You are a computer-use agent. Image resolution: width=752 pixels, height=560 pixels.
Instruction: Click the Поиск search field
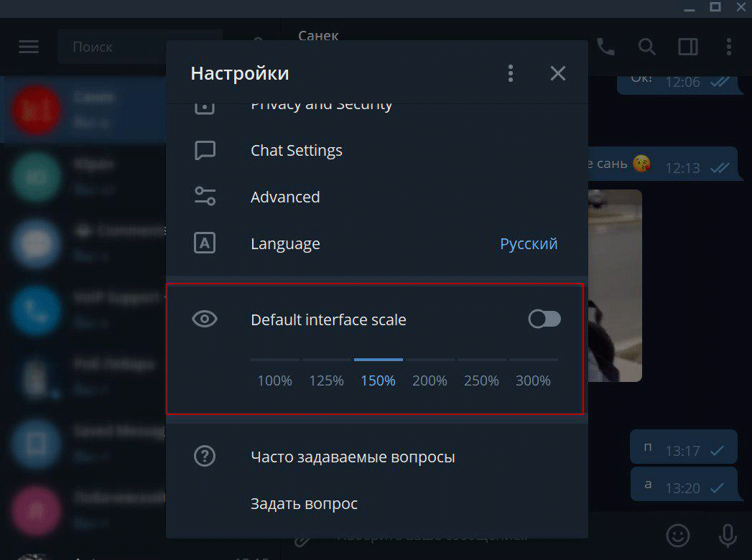(x=140, y=47)
